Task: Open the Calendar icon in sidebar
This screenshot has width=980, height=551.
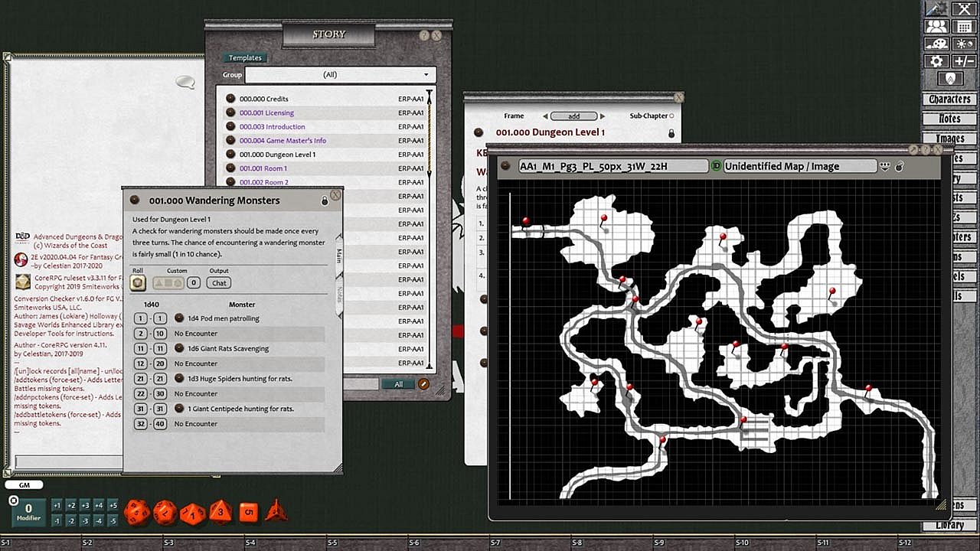Action: [x=963, y=27]
